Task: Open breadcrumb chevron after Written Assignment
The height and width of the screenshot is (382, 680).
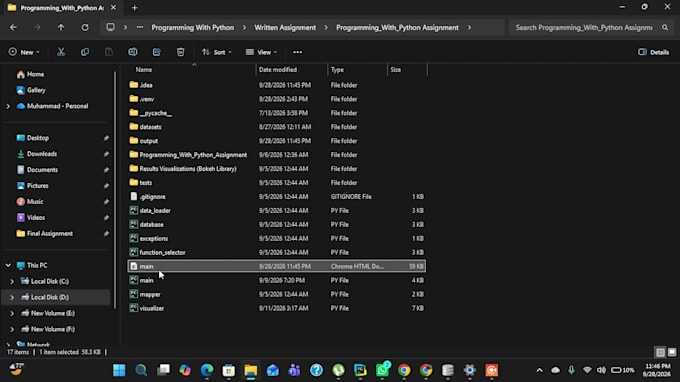Action: point(326,27)
